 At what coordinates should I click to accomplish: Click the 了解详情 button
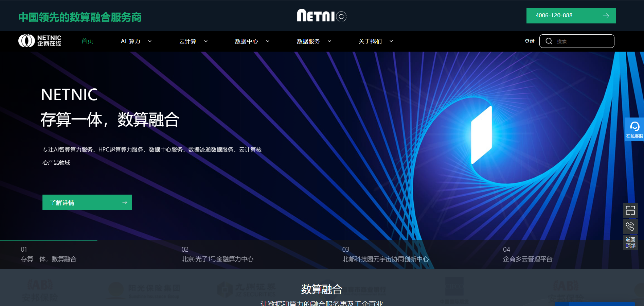87,202
